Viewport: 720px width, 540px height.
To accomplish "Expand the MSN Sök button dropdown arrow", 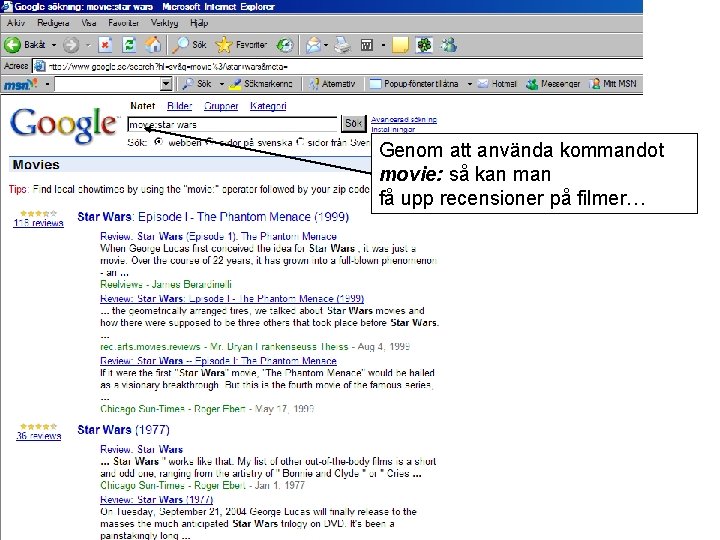I will coord(222,84).
